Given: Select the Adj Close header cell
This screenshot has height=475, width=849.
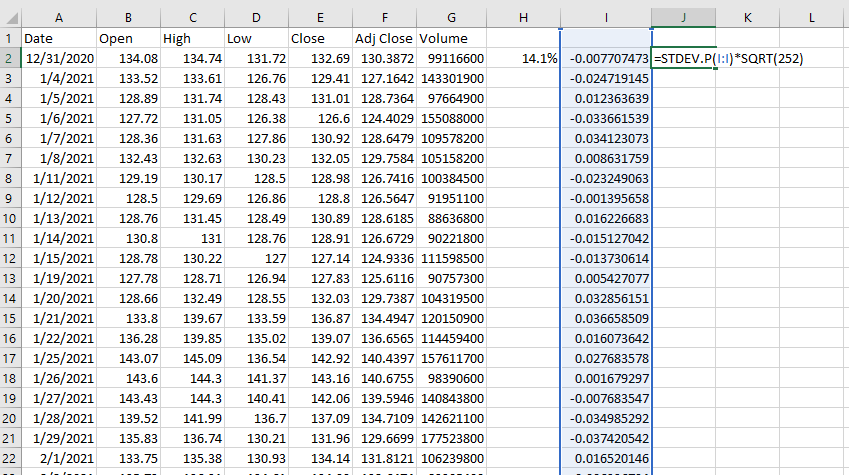Looking at the screenshot, I should click(x=384, y=38).
